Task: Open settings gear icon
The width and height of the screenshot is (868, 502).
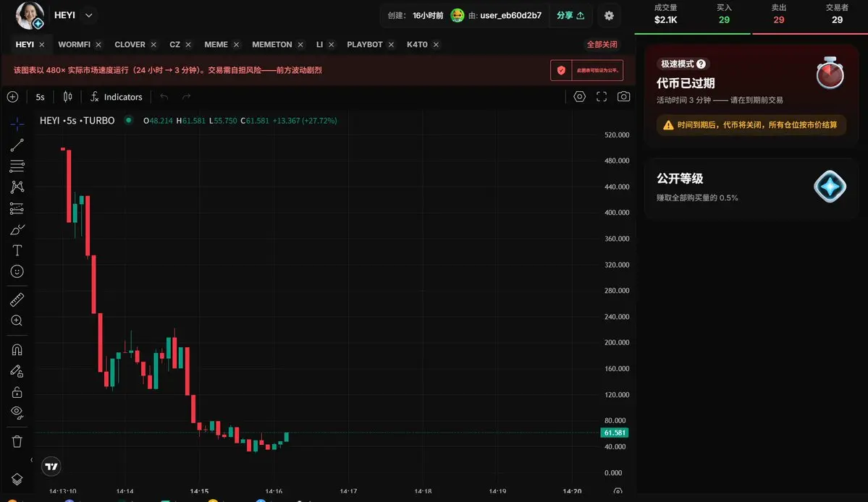Action: pyautogui.click(x=609, y=15)
